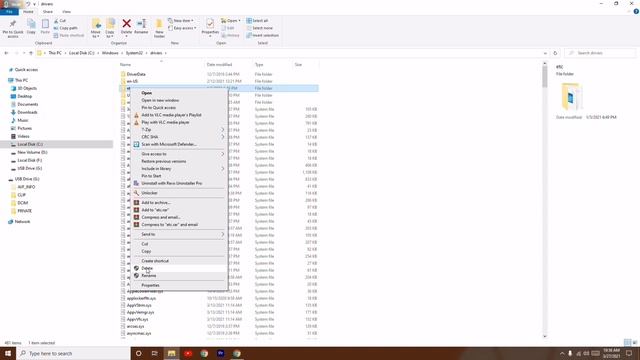Screen dimensions: 640x360
Task: Select Quick access in navigation pane
Action: (26, 70)
